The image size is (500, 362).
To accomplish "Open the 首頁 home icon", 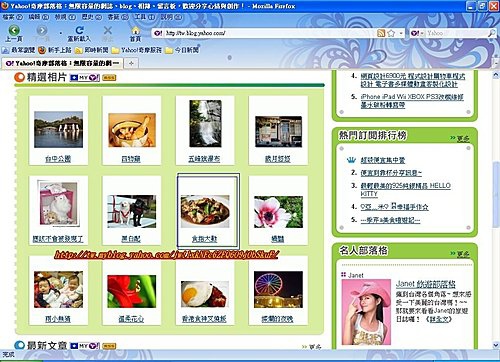I will (x=135, y=30).
